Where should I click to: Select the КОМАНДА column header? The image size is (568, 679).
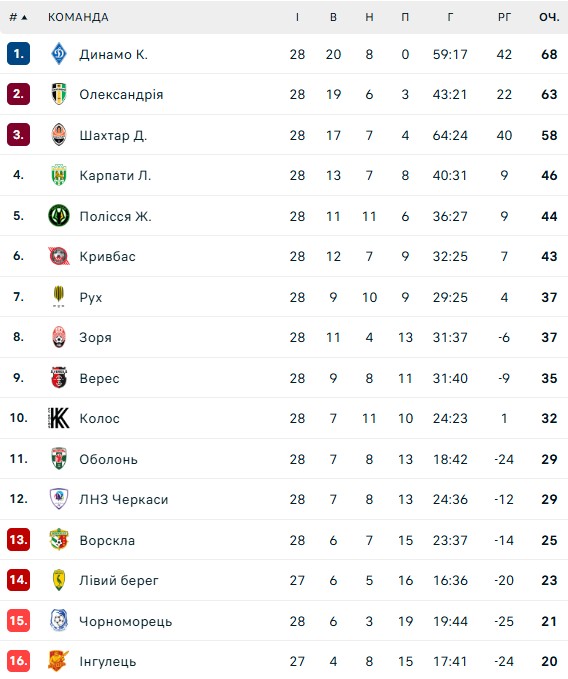78,17
